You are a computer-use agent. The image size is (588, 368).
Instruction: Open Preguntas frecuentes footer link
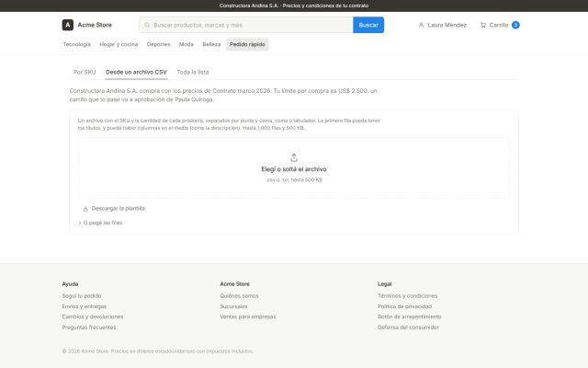tap(89, 328)
